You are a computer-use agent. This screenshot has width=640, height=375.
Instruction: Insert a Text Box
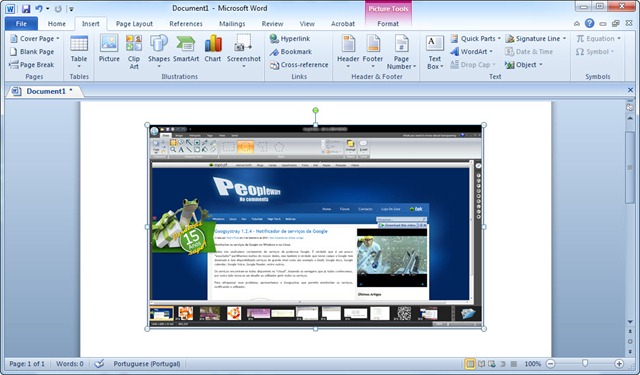[435, 52]
